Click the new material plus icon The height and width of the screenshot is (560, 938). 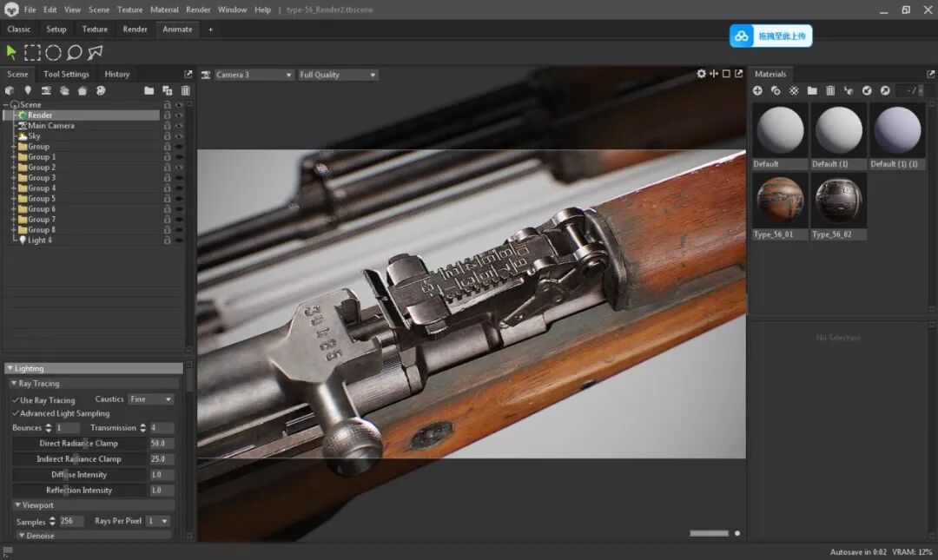pos(757,90)
